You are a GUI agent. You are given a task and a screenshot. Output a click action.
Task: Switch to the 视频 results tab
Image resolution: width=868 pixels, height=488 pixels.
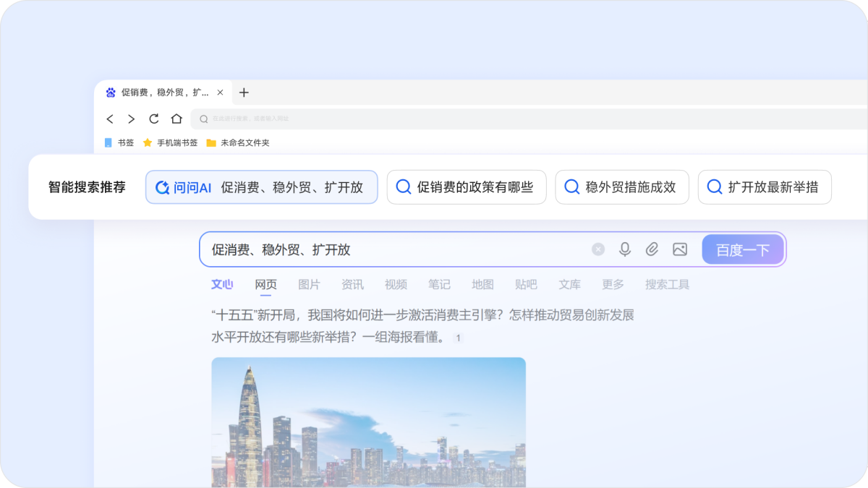[x=396, y=285]
